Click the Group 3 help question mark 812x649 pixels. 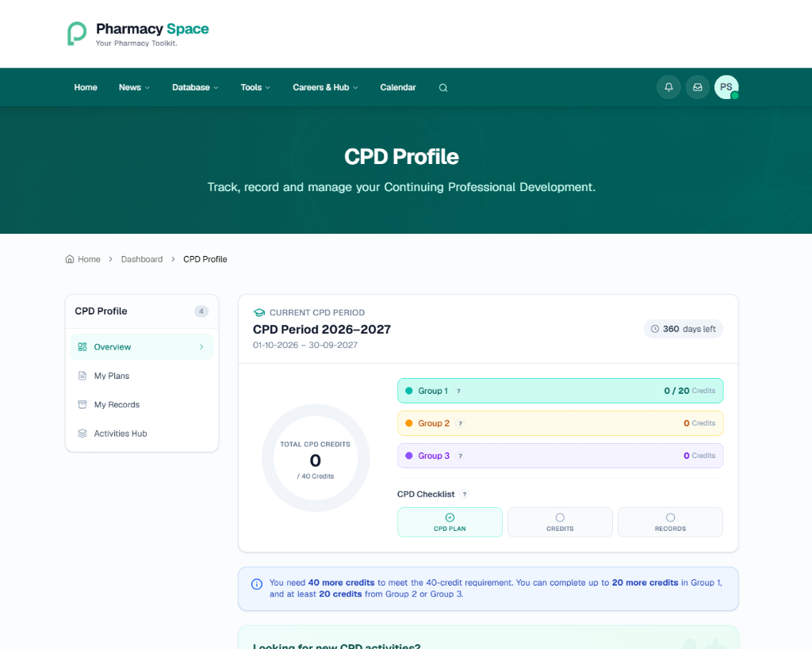[461, 456]
